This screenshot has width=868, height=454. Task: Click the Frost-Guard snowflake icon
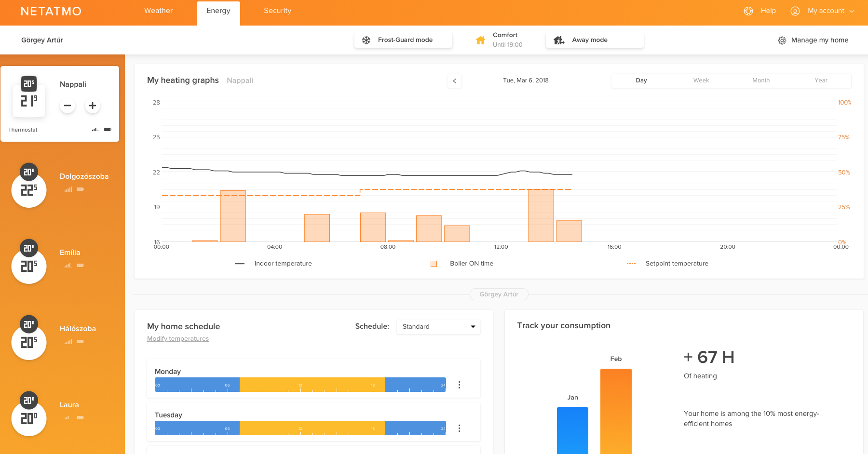[x=366, y=40]
